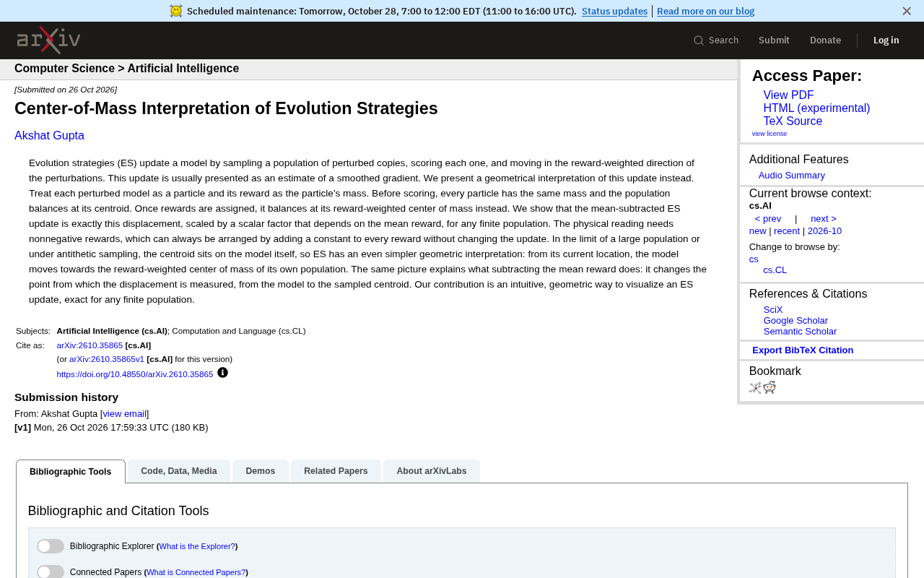Switch to Code, Data, Media tab

(x=178, y=471)
